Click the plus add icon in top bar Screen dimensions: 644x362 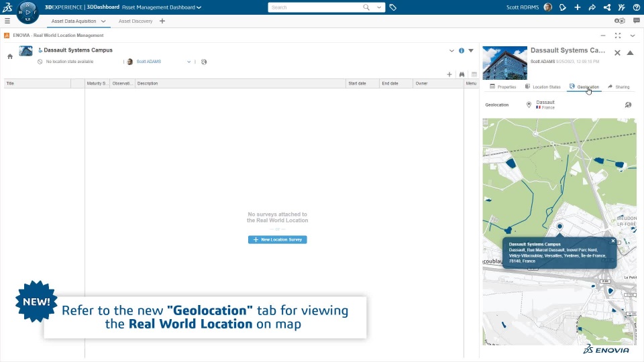(x=577, y=7)
